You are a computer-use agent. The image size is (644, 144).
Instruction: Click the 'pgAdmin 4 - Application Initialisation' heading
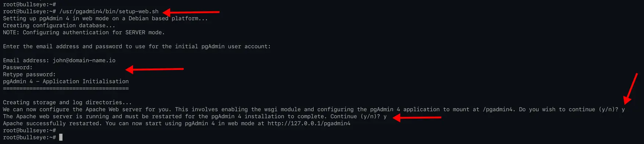tap(66, 81)
